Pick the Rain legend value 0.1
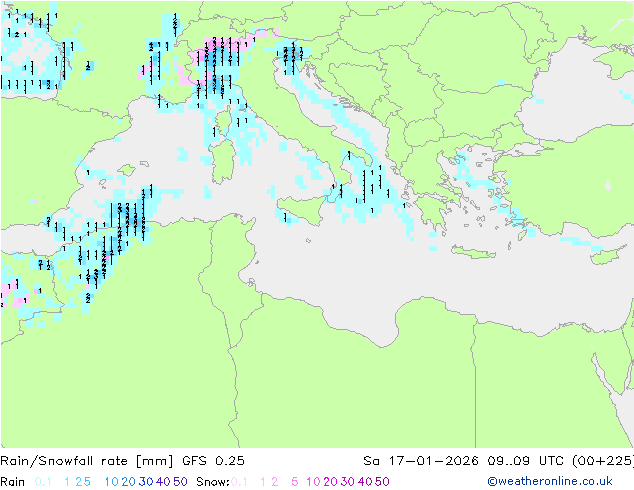The width and height of the screenshot is (634, 490). 43,482
